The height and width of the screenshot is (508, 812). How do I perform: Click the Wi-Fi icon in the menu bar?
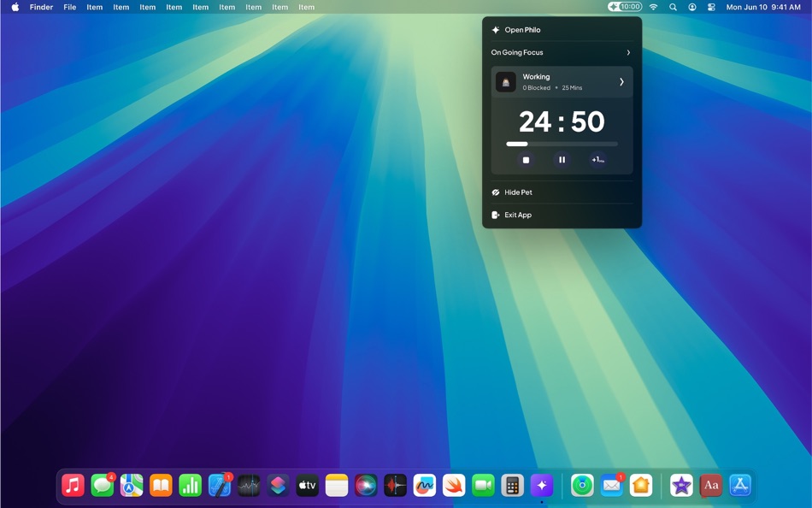[653, 7]
